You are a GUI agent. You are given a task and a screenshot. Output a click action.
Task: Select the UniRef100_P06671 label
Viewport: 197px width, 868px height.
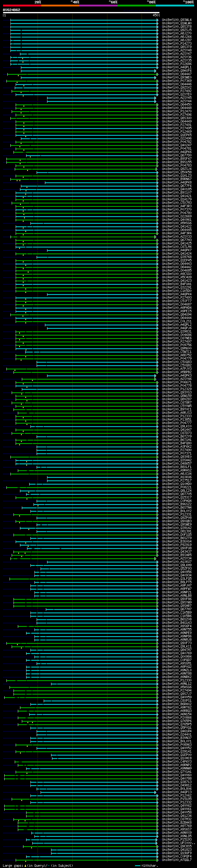176,382
